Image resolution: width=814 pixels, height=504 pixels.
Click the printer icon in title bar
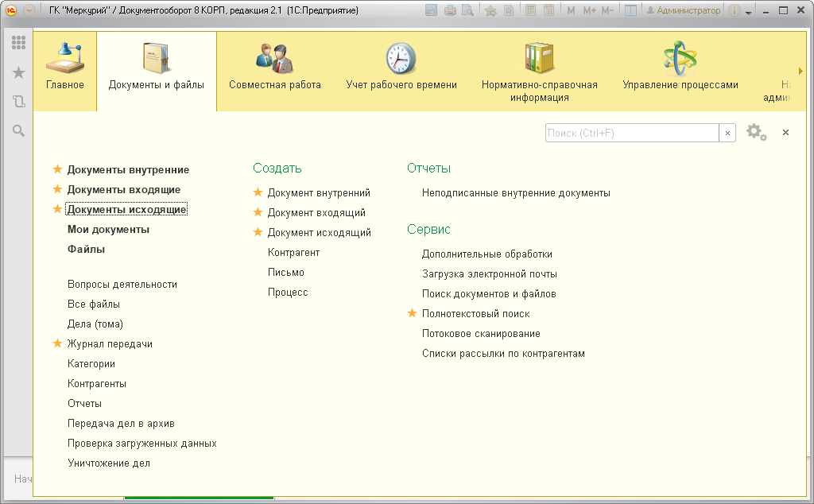(450, 10)
